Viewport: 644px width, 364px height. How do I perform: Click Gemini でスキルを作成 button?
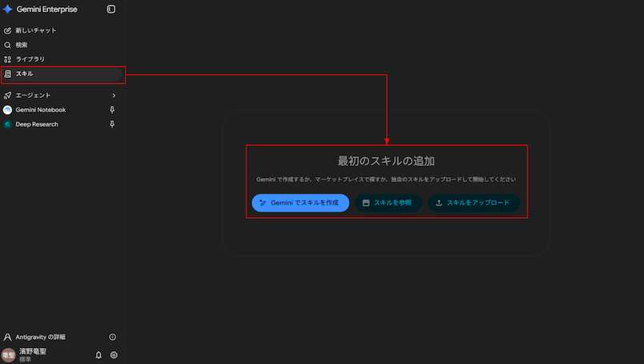[x=300, y=203]
